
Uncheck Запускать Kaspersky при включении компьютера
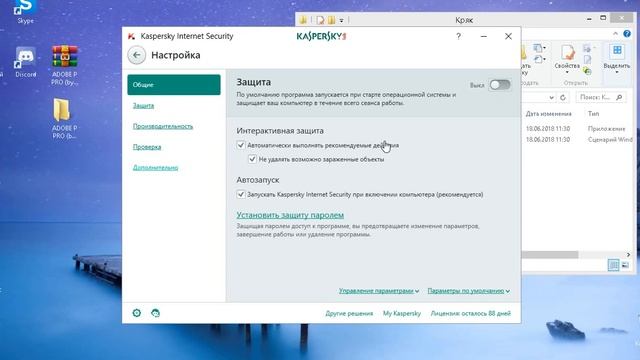click(241, 194)
